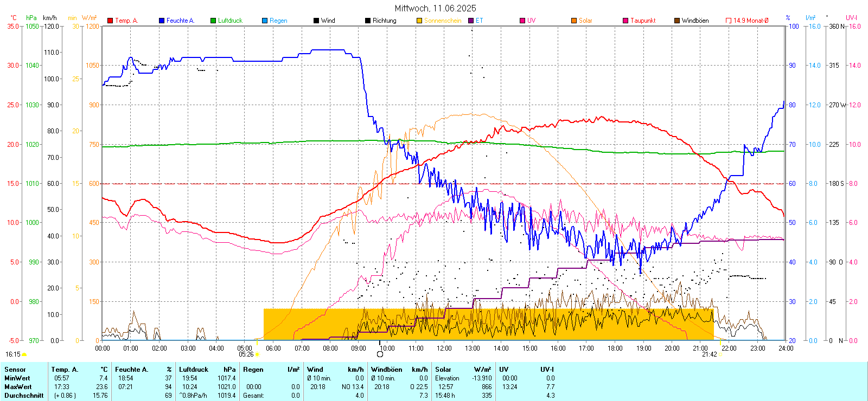Click the Solar column header in table

pos(443,370)
